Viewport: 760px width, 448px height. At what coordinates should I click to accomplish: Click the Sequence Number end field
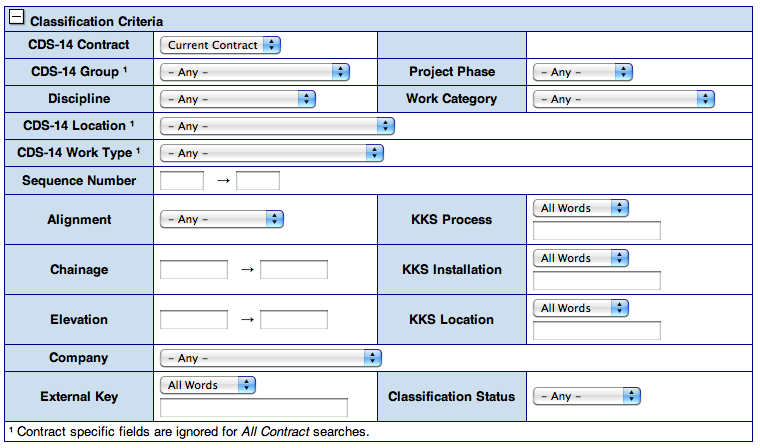click(x=257, y=181)
